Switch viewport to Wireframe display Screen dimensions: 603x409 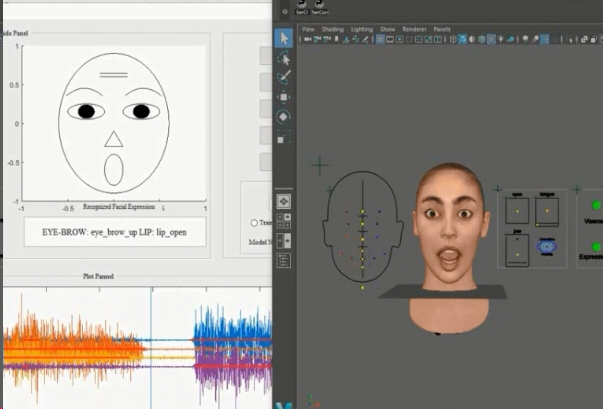pos(453,39)
